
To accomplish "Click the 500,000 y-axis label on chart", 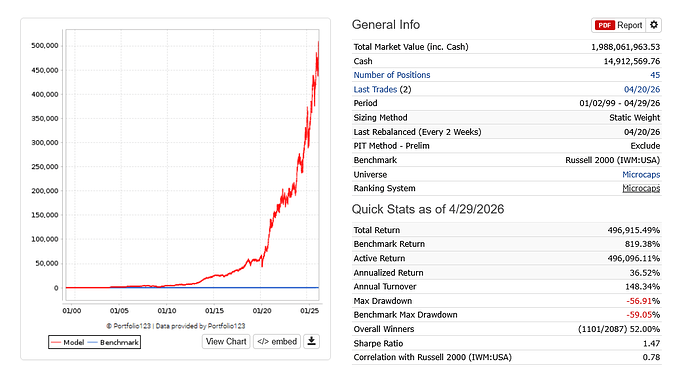I will point(44,46).
